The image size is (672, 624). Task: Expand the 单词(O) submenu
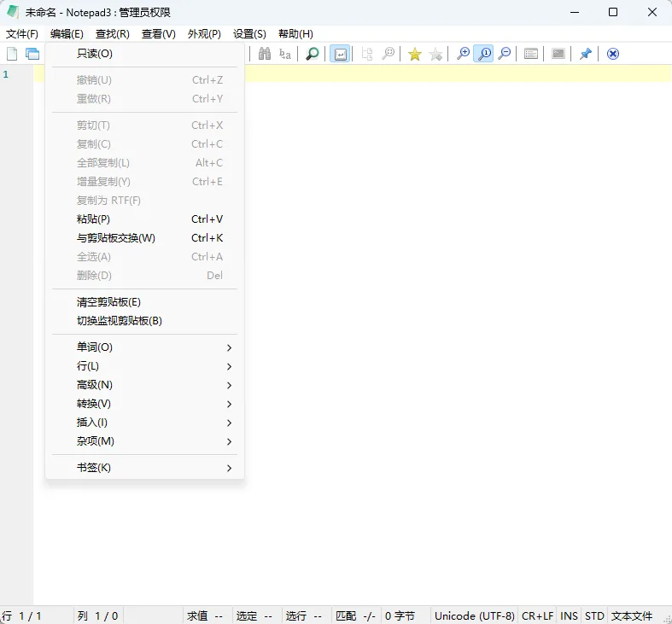point(145,347)
